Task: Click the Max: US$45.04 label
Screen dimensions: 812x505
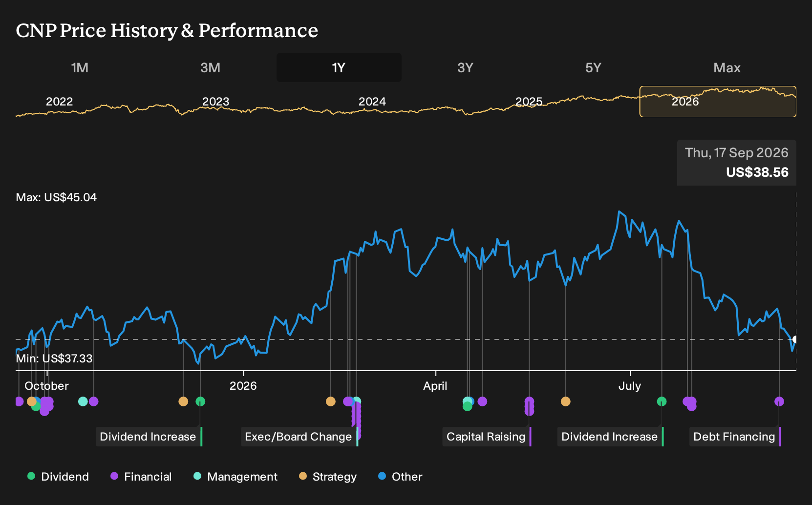Action: (56, 197)
